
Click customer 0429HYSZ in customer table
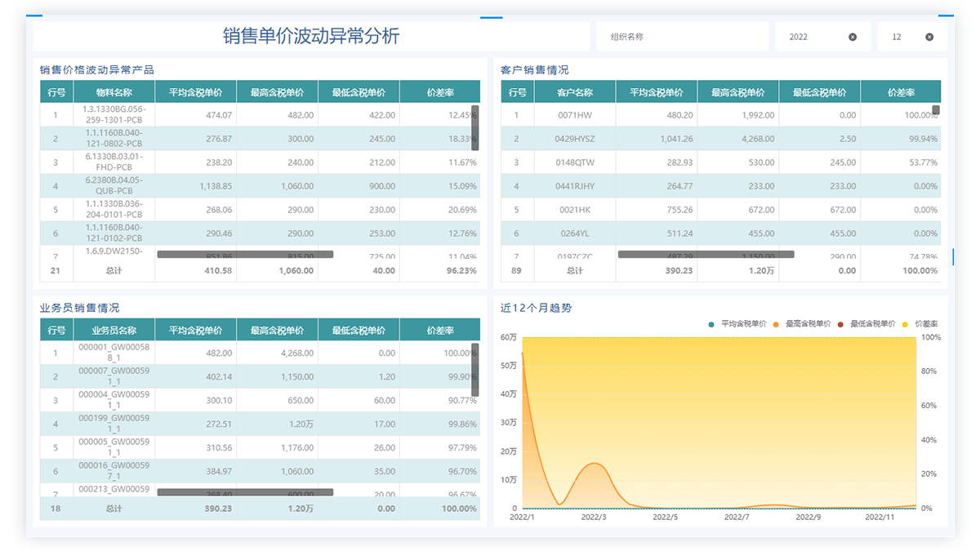pos(575,139)
